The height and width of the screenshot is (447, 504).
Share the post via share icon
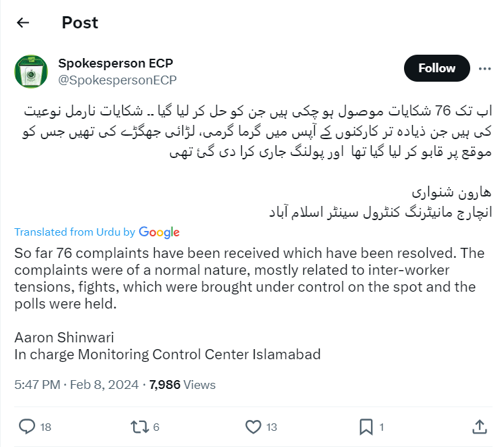pyautogui.click(x=478, y=427)
